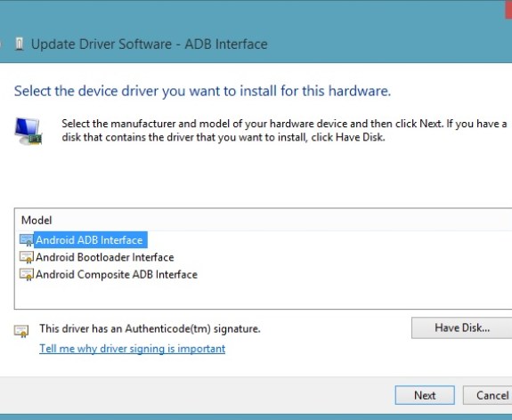
Task: Click the computer hardware icon beside the instructions
Action: 28,131
